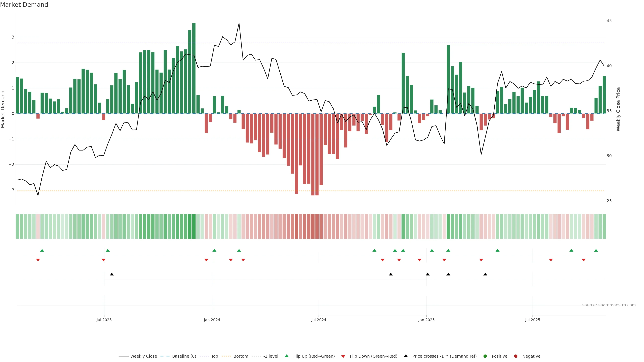
Task: Click the source: sharemaestro.com text
Action: click(x=609, y=305)
